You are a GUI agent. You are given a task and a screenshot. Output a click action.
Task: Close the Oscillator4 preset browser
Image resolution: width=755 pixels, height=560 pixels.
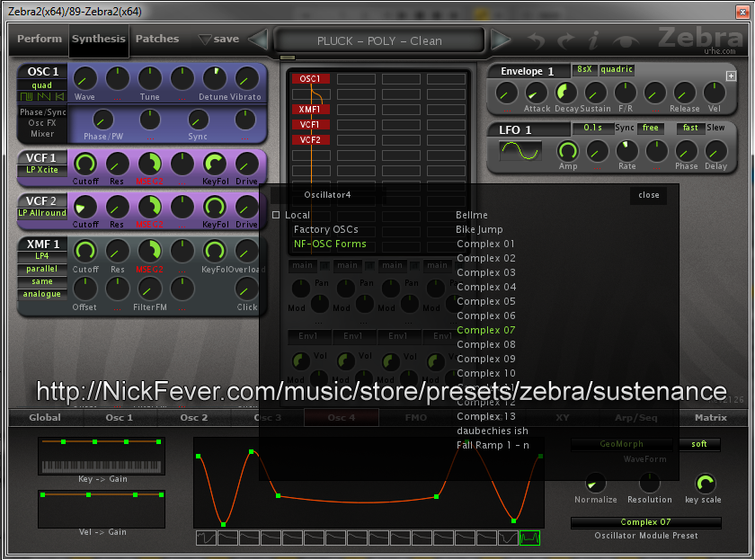[x=649, y=195]
